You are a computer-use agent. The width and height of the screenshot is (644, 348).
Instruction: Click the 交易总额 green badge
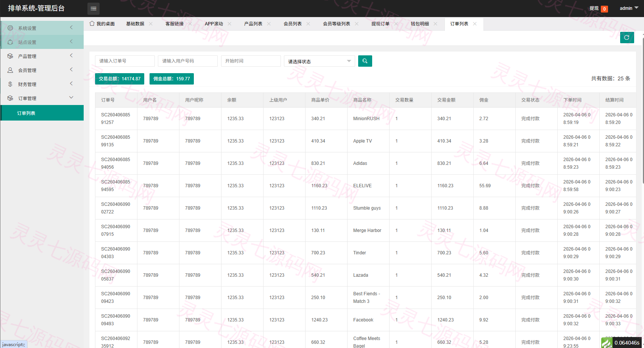(x=120, y=78)
